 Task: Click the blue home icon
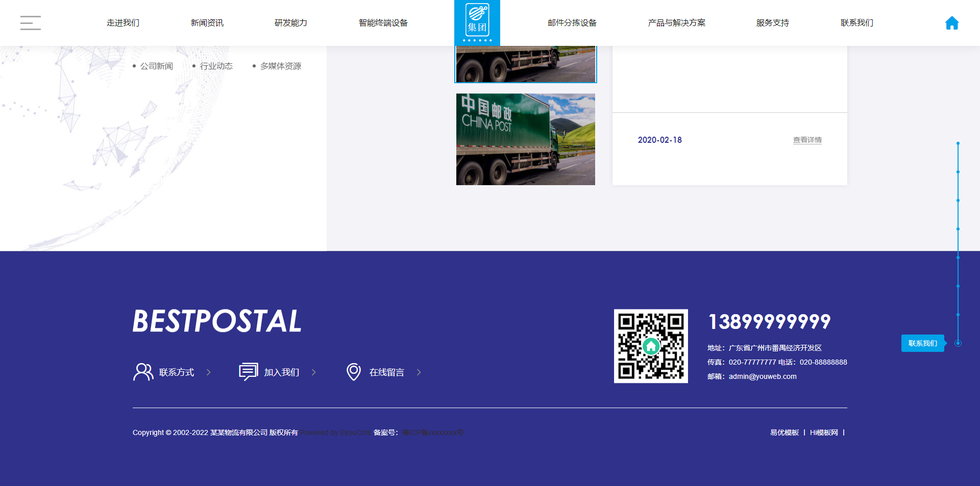pos(951,23)
